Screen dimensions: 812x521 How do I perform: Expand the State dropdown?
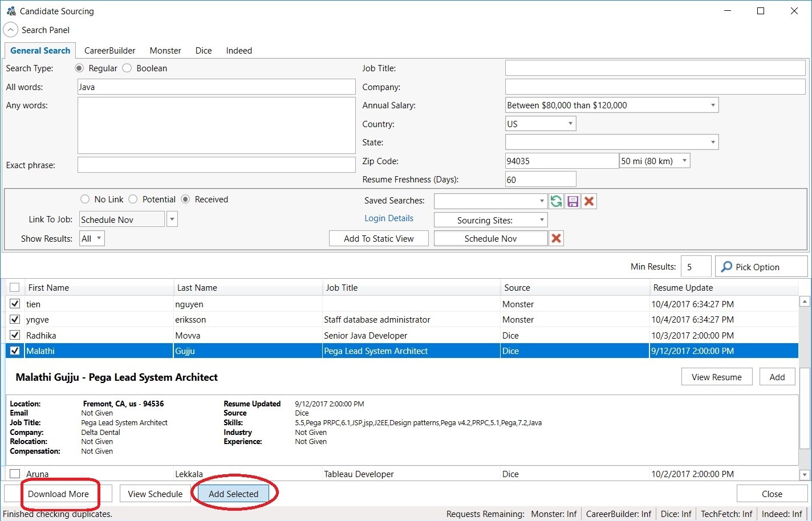pos(713,142)
